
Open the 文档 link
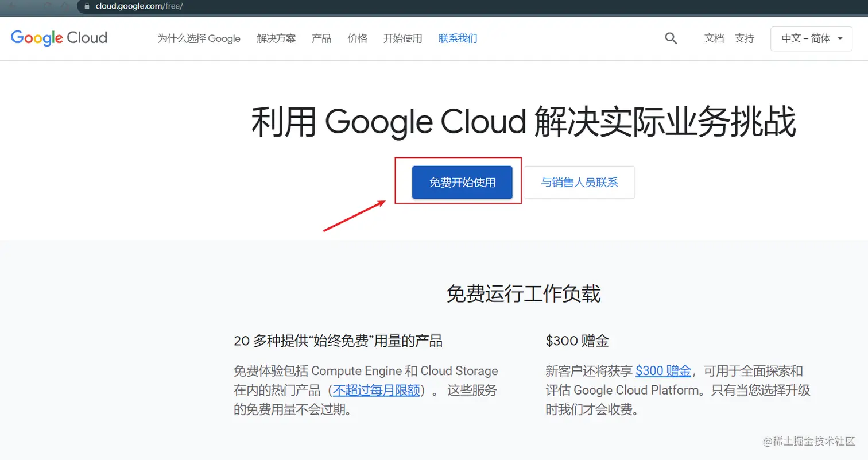(x=714, y=38)
